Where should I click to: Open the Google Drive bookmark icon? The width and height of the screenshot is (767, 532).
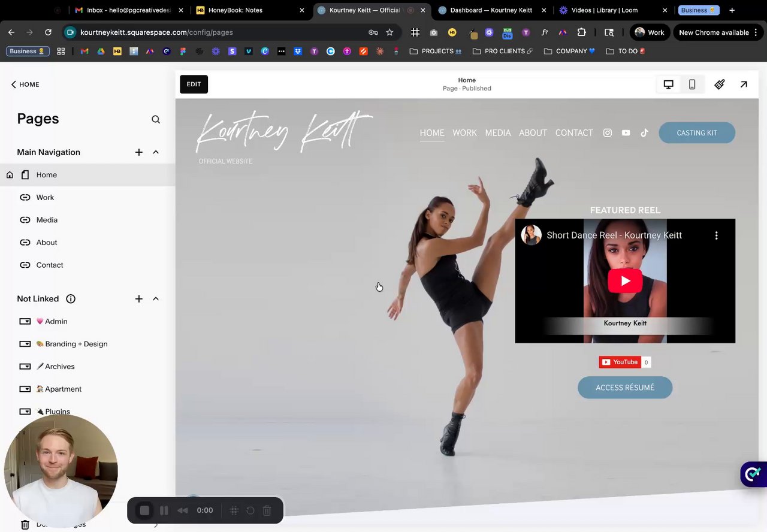(101, 52)
